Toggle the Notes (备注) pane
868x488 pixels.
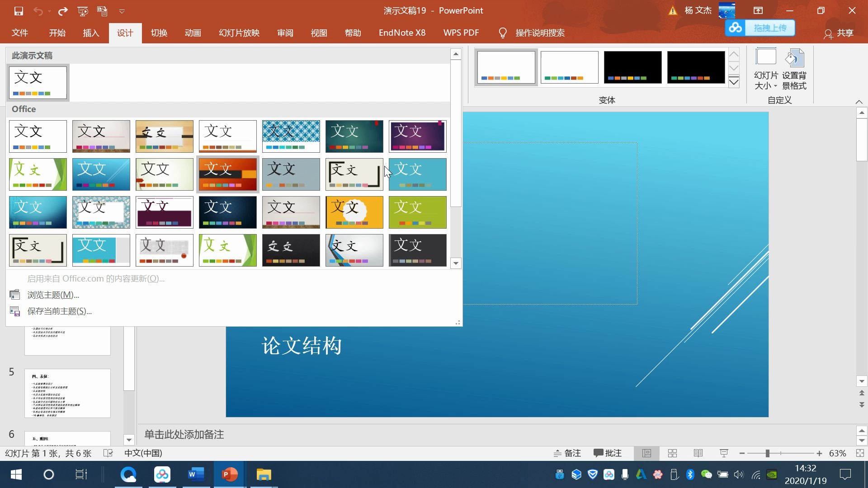click(x=567, y=453)
